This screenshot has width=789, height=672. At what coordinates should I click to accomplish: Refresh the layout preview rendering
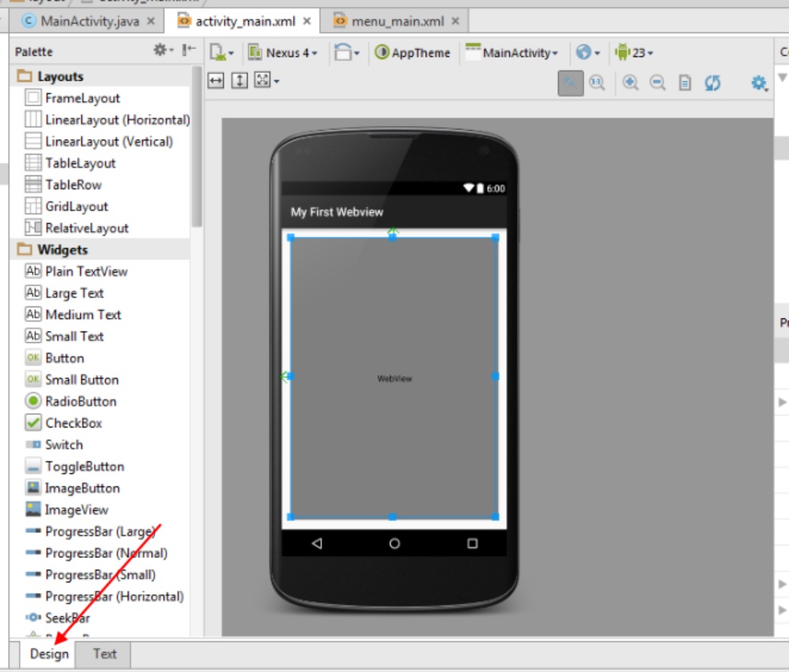pos(711,83)
